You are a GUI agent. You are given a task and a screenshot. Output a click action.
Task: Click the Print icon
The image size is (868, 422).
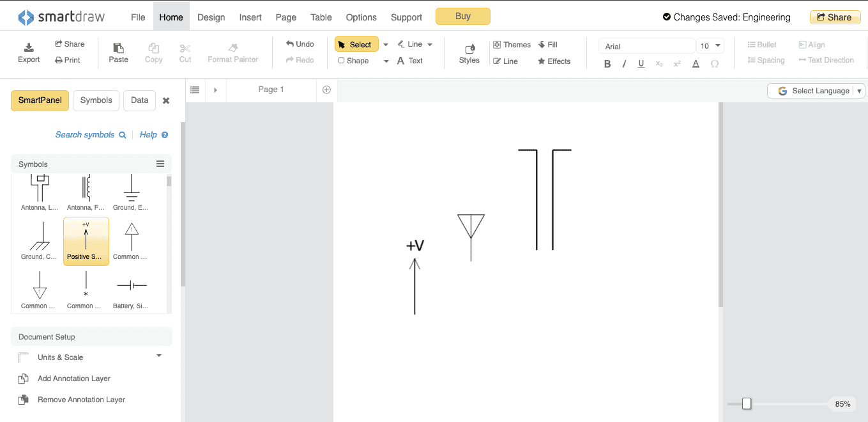(59, 60)
